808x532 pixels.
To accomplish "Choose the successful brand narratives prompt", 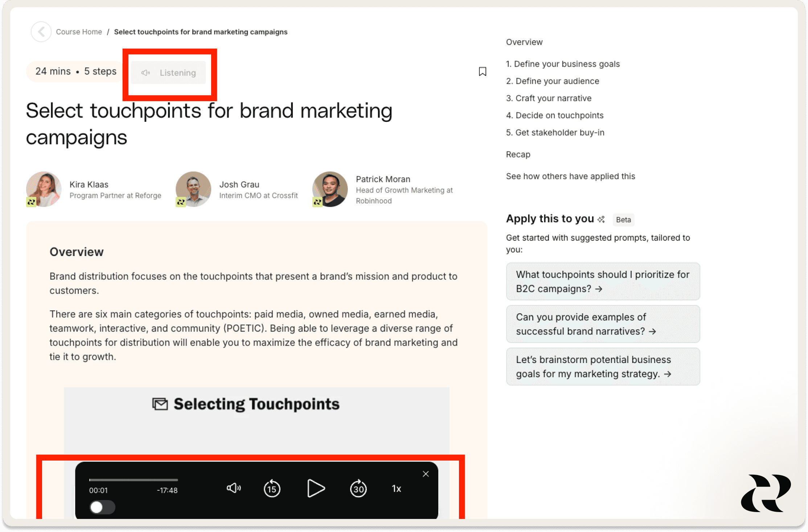I will [603, 324].
